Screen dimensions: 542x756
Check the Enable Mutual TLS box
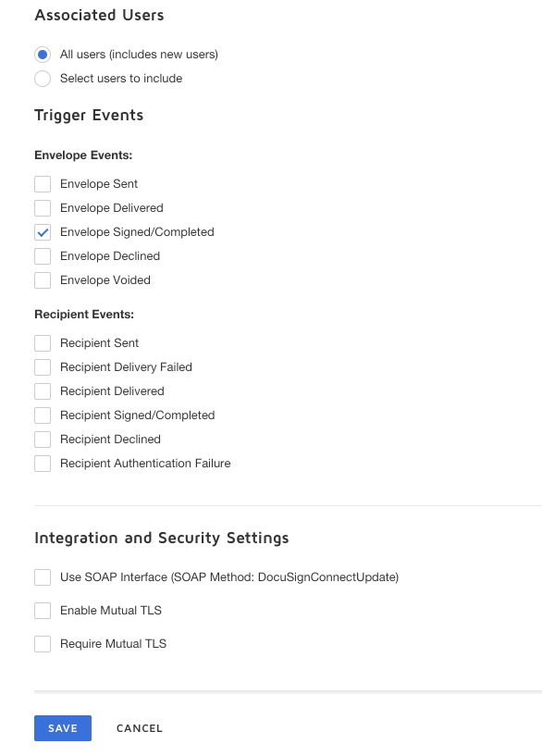pos(43,611)
